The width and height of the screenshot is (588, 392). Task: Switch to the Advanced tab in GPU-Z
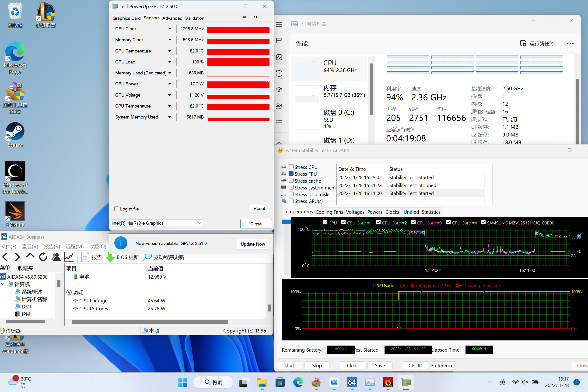tap(172, 18)
